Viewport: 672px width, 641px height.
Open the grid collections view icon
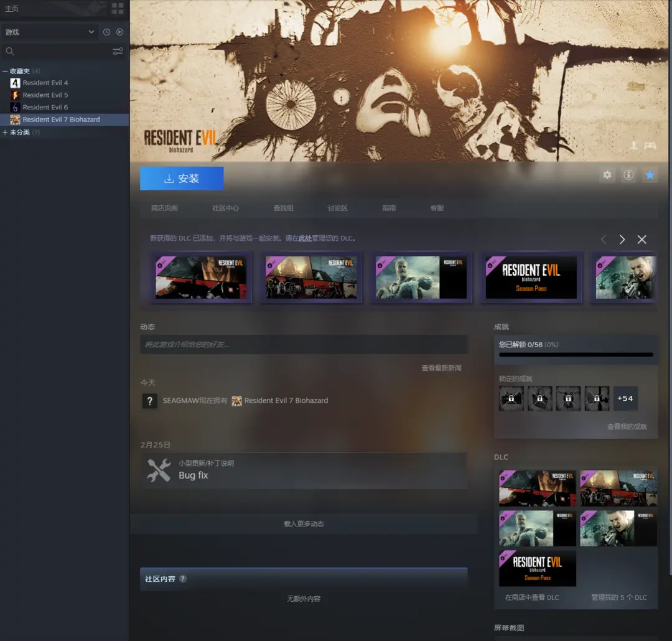[x=118, y=9]
